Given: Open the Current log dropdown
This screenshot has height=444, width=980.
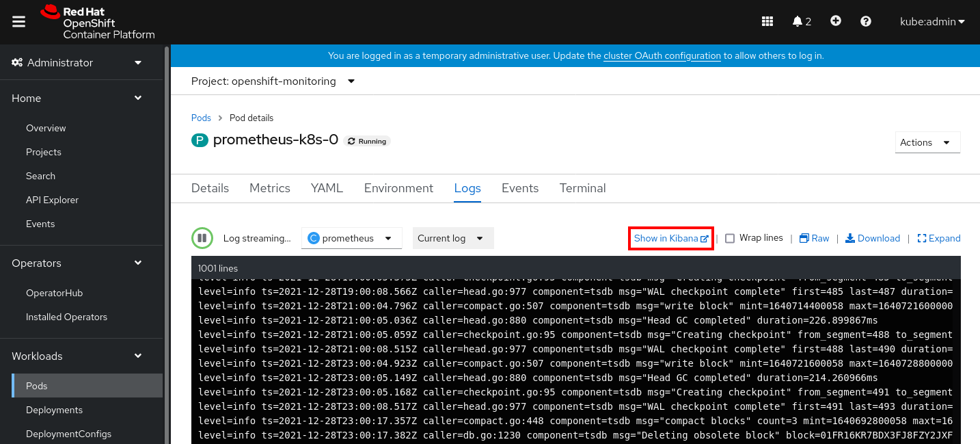Looking at the screenshot, I should (452, 238).
